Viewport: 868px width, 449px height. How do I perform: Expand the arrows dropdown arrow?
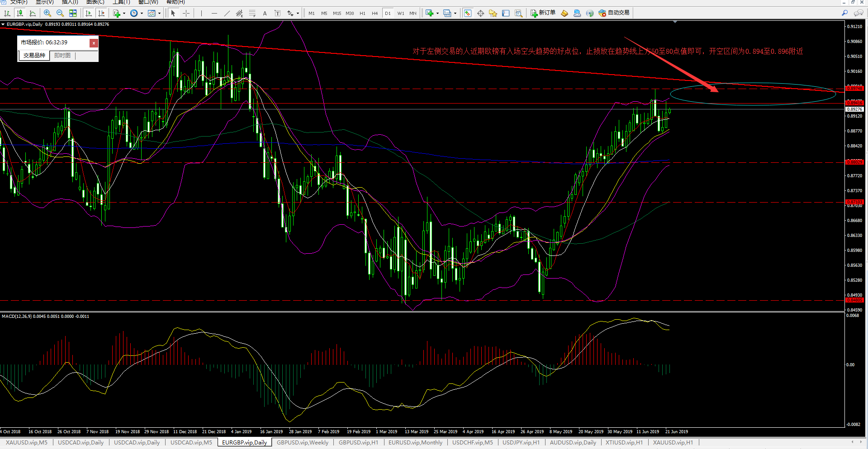click(x=298, y=13)
